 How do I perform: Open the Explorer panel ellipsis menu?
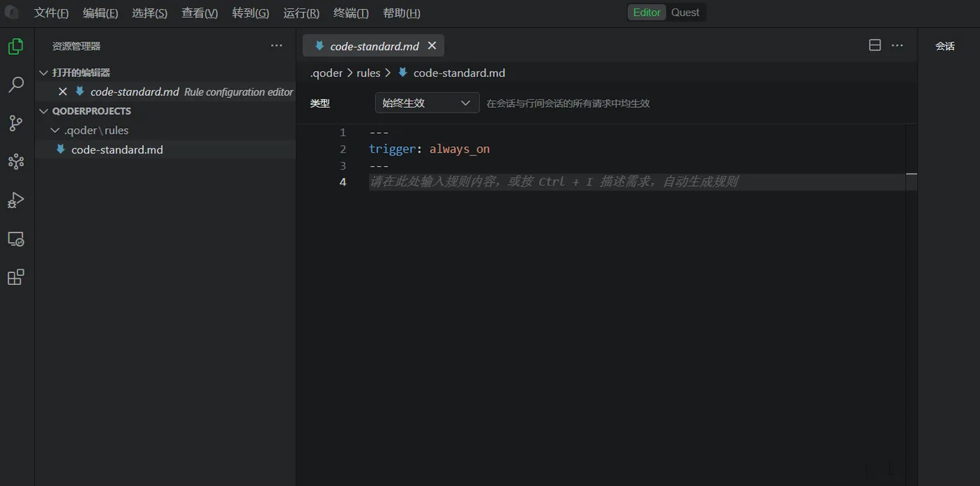tap(276, 45)
